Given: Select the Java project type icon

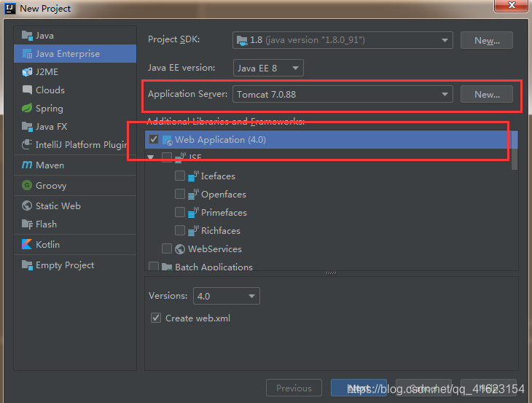Looking at the screenshot, I should pos(27,35).
